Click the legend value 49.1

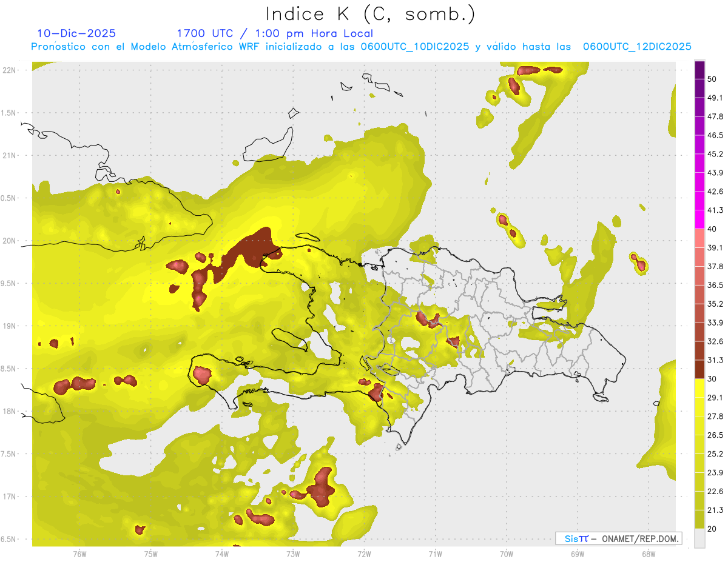coord(715,98)
